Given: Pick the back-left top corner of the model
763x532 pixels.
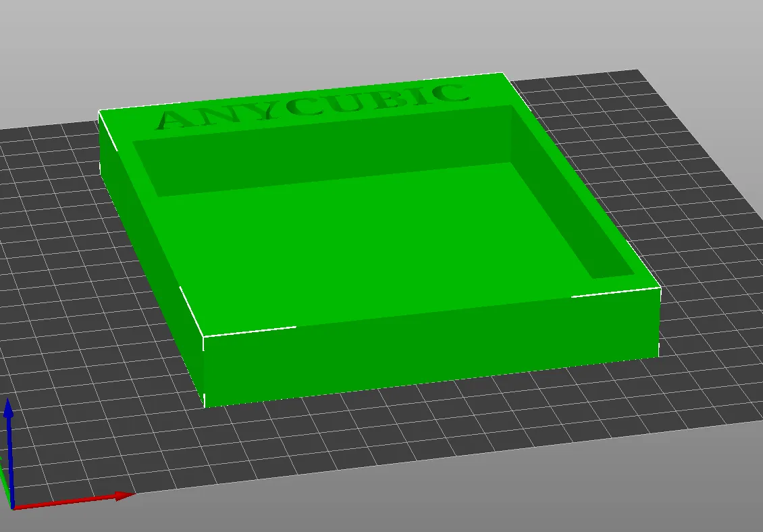Looking at the screenshot, I should [x=100, y=111].
